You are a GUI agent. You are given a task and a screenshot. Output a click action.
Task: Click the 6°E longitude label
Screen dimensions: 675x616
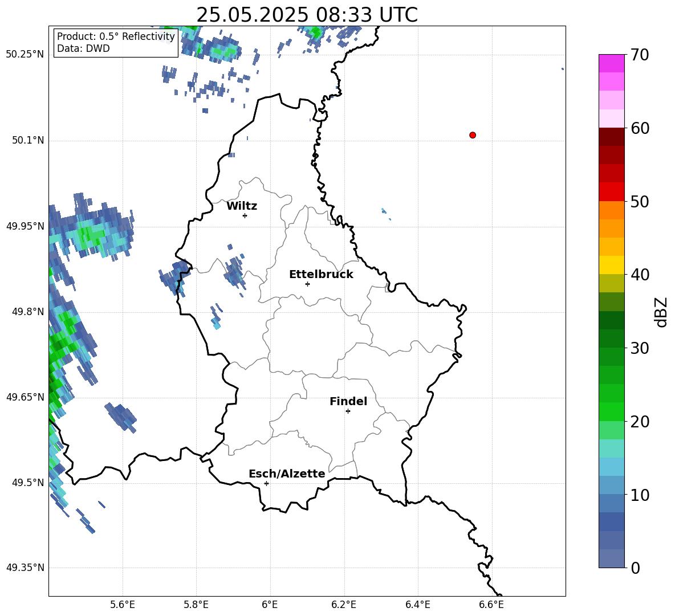coord(270,605)
